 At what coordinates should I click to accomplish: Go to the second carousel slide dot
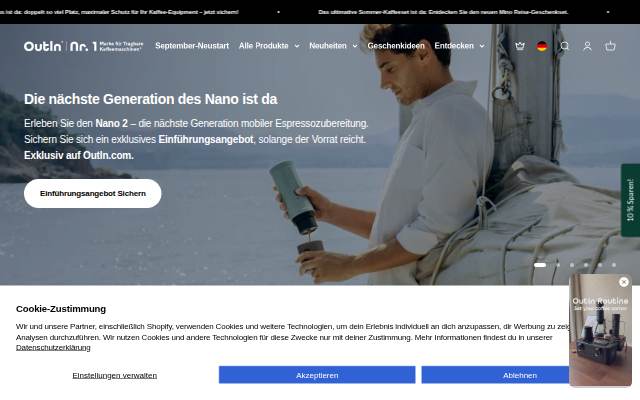[x=558, y=265]
